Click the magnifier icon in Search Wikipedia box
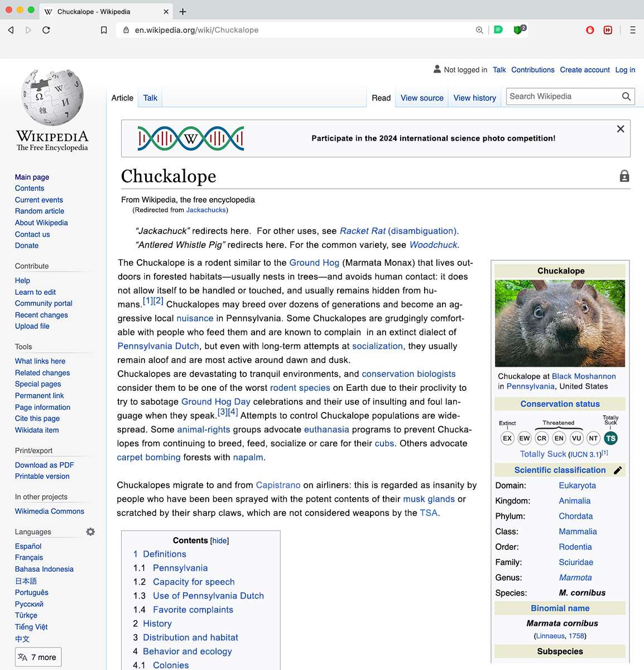 point(626,96)
